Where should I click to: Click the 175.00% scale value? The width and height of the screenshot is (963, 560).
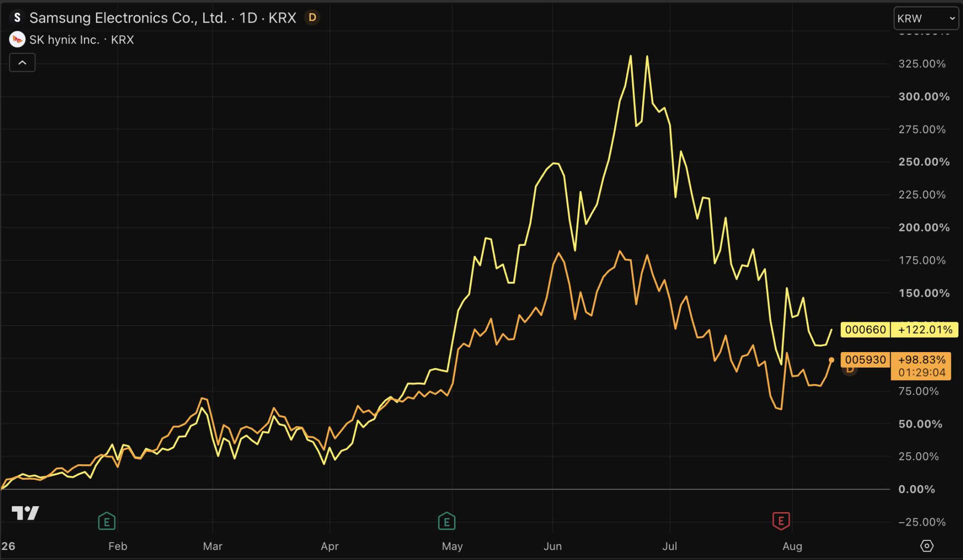coord(922,260)
